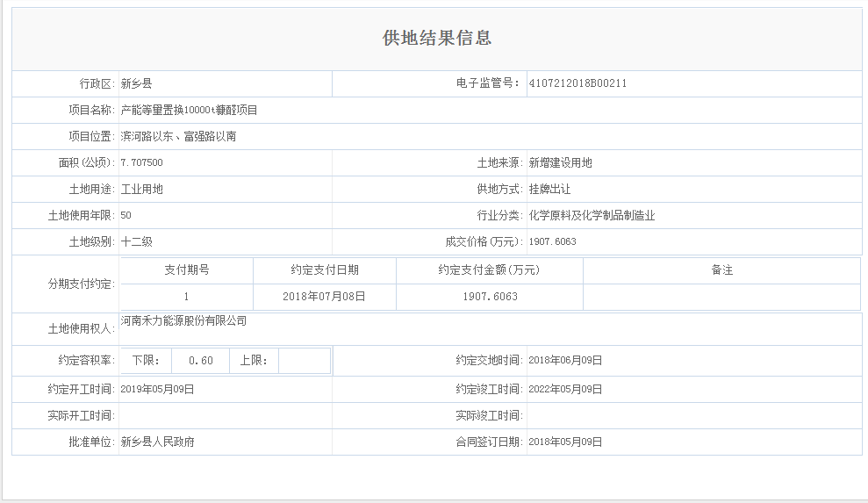Select the lower limit value 0.60
The width and height of the screenshot is (868, 503).
pyautogui.click(x=200, y=361)
